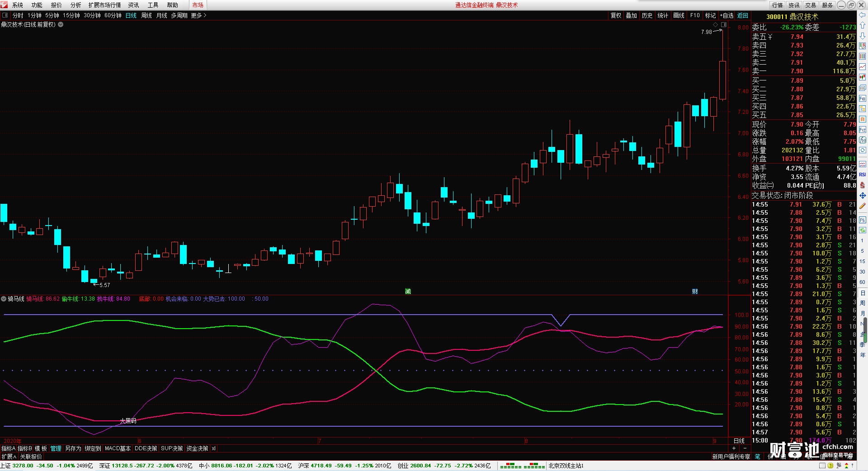Screen dimensions: 868x471
Task: Click the 画线 drawing button
Action: (x=679, y=15)
